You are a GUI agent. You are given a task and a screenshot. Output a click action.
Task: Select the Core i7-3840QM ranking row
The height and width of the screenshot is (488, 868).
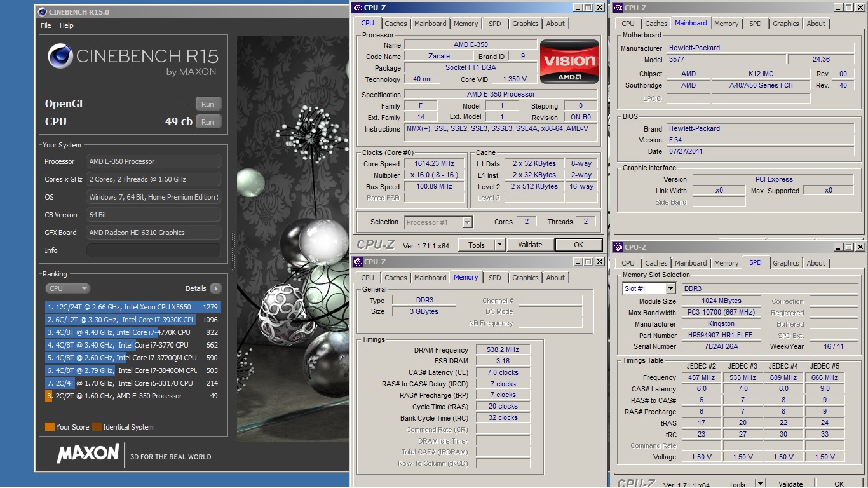tap(133, 370)
